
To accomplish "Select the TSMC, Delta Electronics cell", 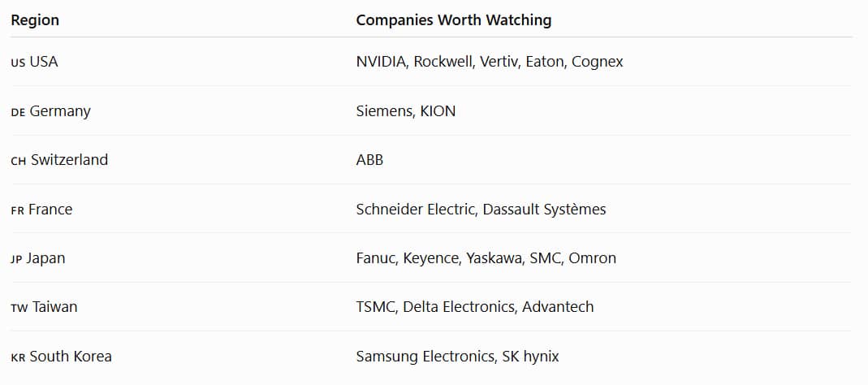I will pos(475,307).
